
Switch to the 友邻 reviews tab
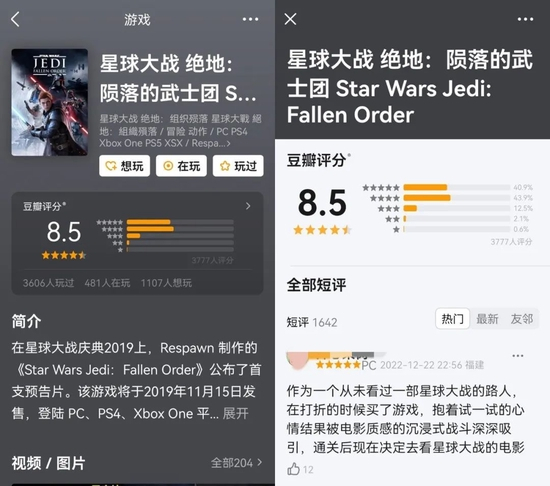coord(522,319)
